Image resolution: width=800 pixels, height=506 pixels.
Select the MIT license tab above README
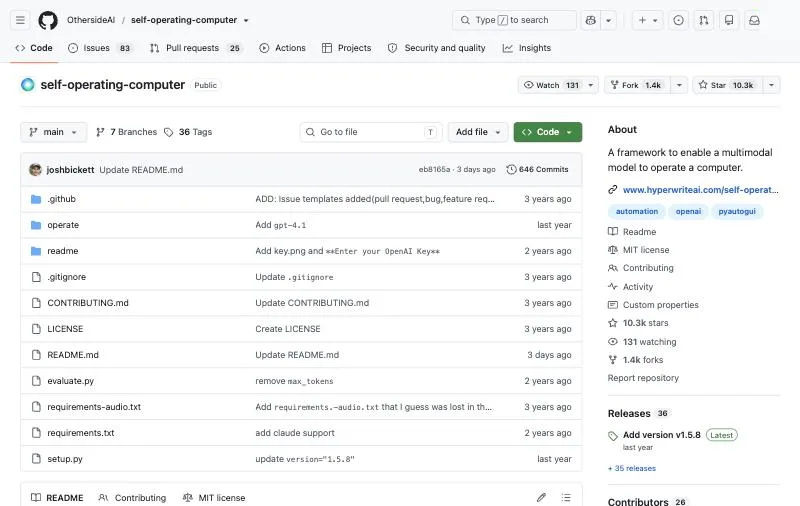[x=214, y=497]
